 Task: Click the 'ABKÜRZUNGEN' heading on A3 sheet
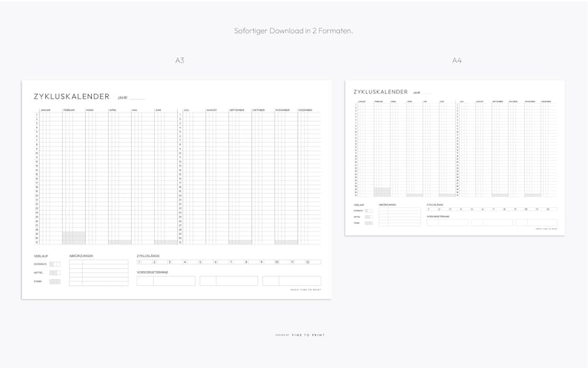click(81, 256)
